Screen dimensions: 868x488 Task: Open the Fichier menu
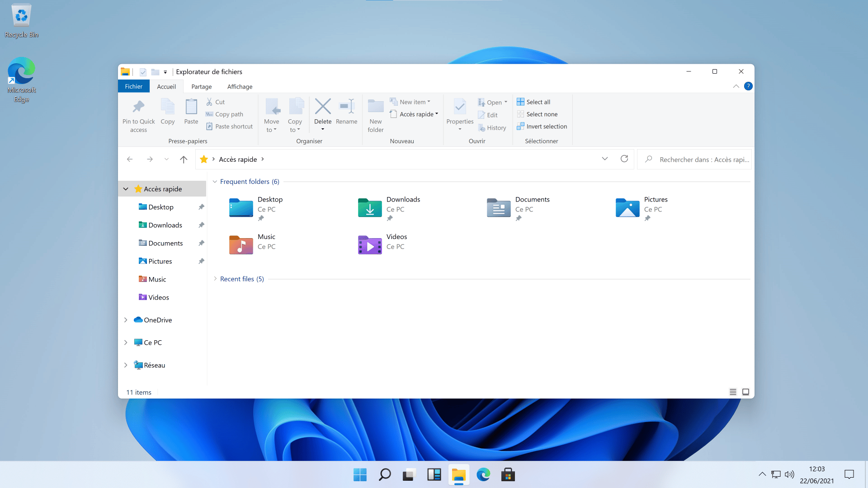click(133, 86)
